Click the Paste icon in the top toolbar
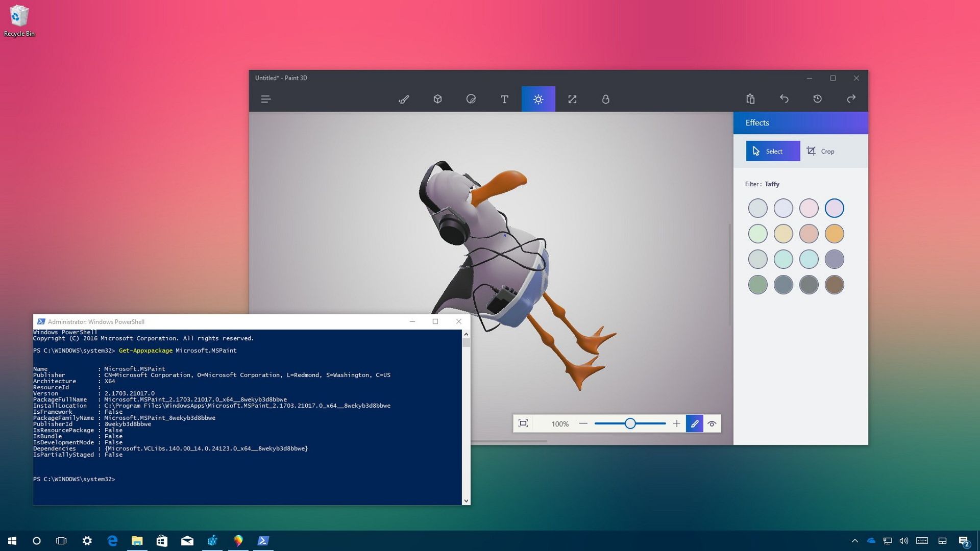This screenshot has height=551, width=980. tap(750, 99)
